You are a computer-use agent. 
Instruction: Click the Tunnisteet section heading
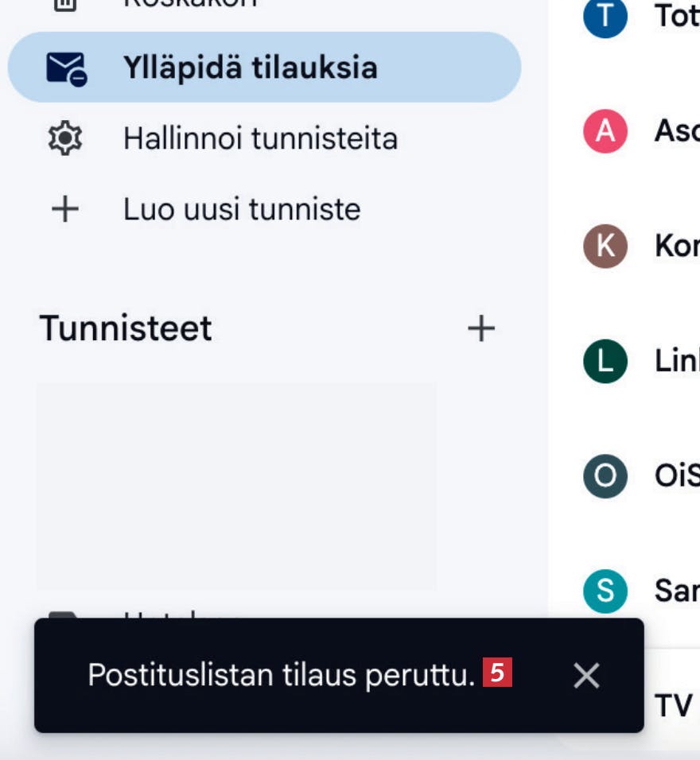point(126,328)
